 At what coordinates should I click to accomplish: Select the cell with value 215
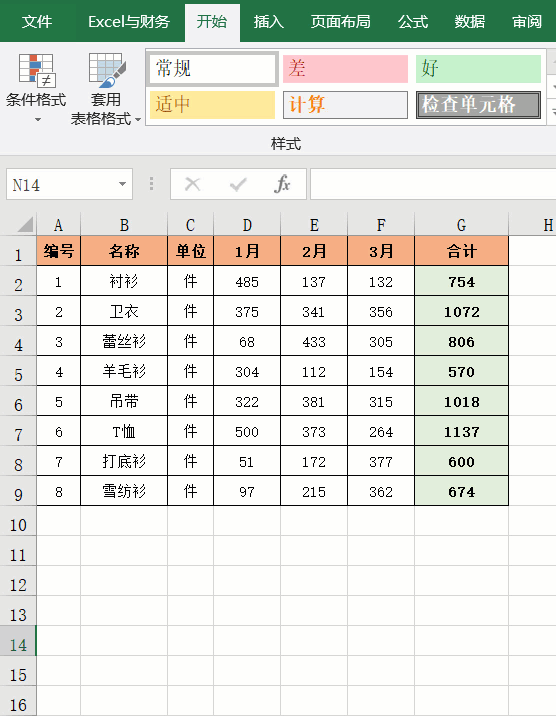[x=314, y=491]
